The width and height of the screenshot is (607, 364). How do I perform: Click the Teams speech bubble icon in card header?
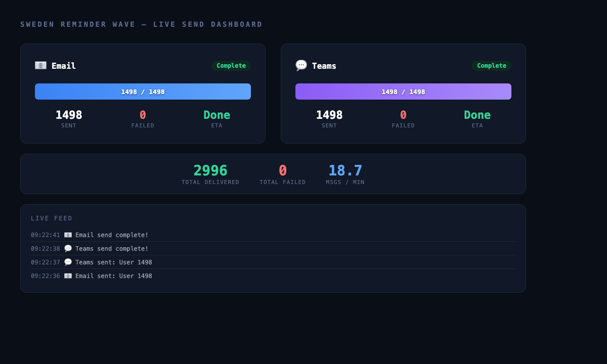[x=301, y=65]
